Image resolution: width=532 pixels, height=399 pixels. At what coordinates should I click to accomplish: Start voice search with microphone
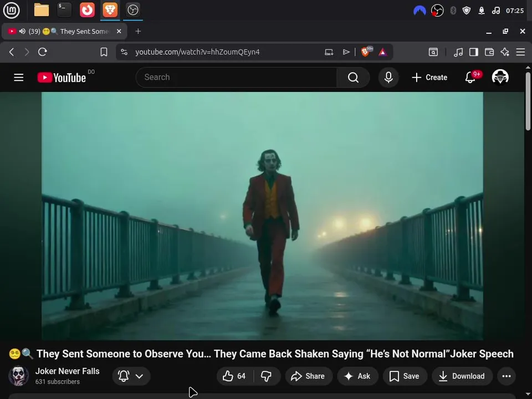click(388, 78)
